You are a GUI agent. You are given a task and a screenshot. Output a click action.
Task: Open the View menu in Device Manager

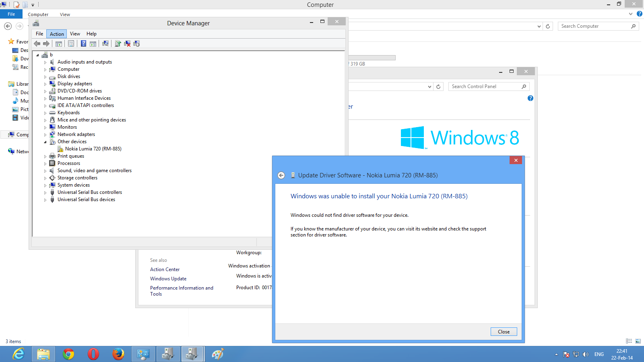[75, 34]
